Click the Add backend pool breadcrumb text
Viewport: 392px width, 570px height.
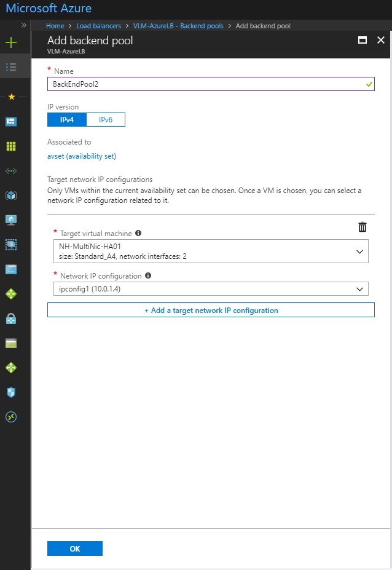[x=263, y=26]
